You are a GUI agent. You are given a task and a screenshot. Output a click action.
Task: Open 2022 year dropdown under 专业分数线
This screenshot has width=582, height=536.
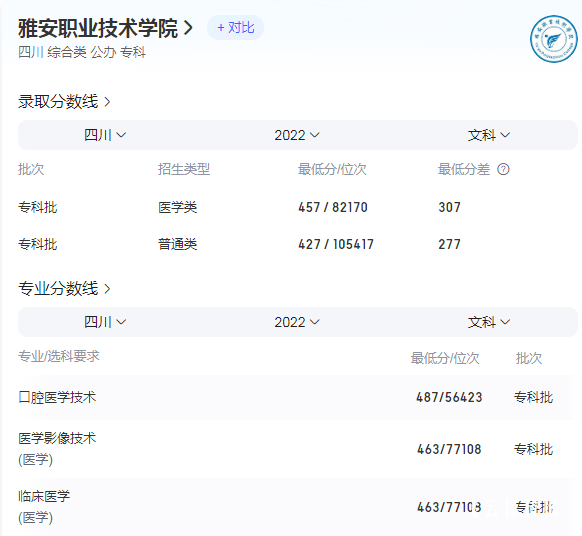tap(297, 322)
